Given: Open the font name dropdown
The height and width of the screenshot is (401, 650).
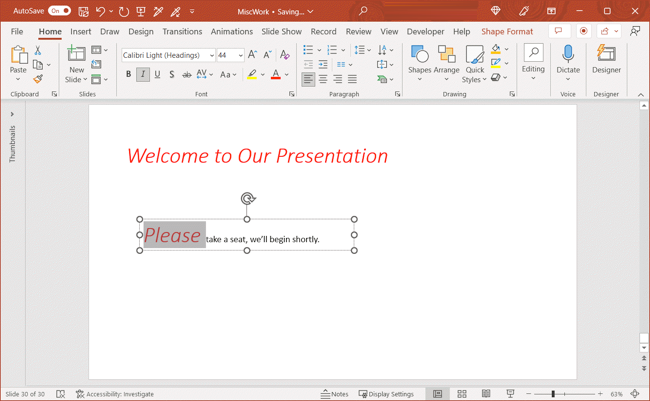Looking at the screenshot, I should tap(211, 56).
